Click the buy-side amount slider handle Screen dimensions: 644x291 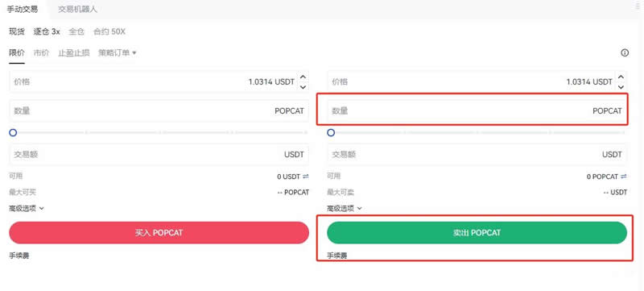pyautogui.click(x=13, y=132)
